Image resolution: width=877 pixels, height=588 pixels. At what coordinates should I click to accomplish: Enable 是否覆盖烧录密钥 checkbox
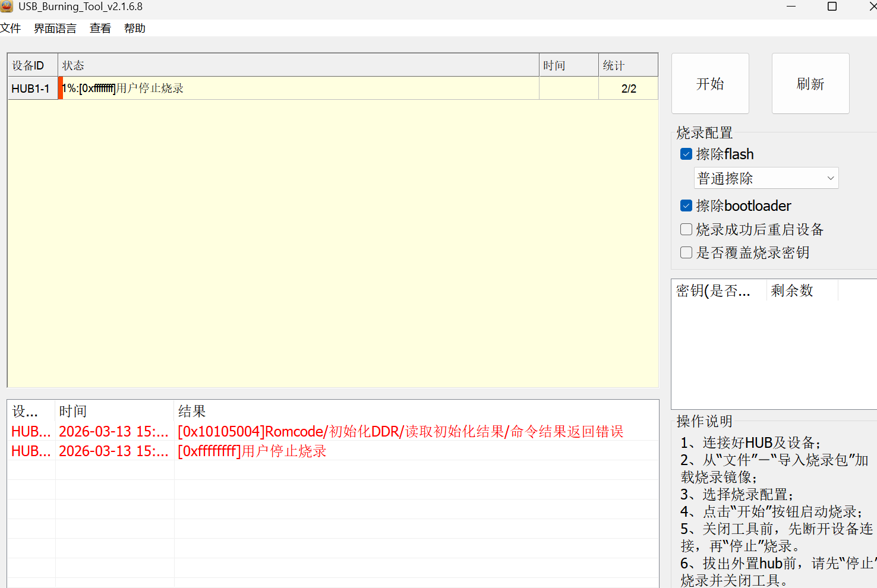pyautogui.click(x=686, y=252)
